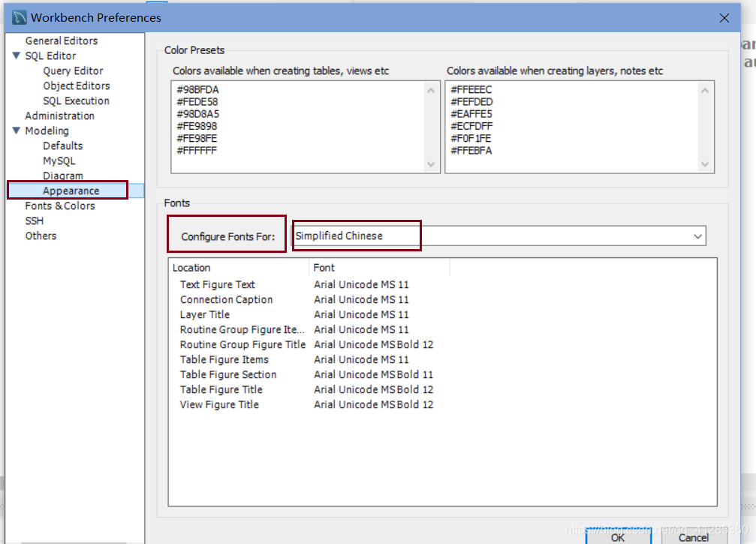
Task: Close the Workbench Preferences dialog
Action: point(724,18)
